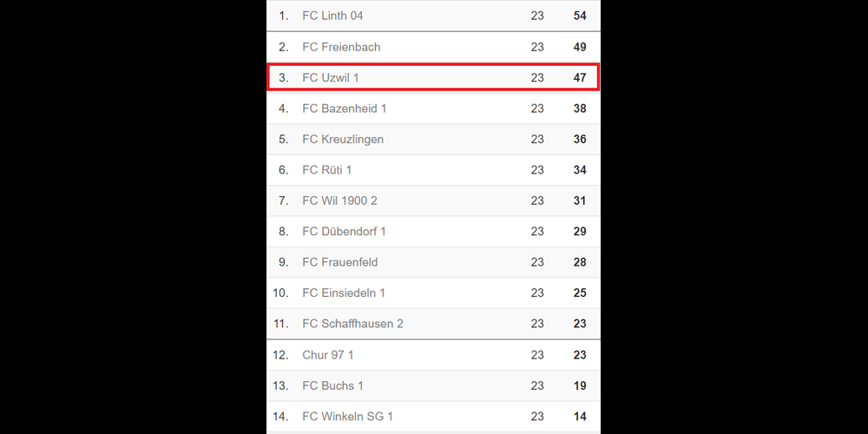Click the FC Freienbach team name
This screenshot has width=868, height=434.
(341, 47)
